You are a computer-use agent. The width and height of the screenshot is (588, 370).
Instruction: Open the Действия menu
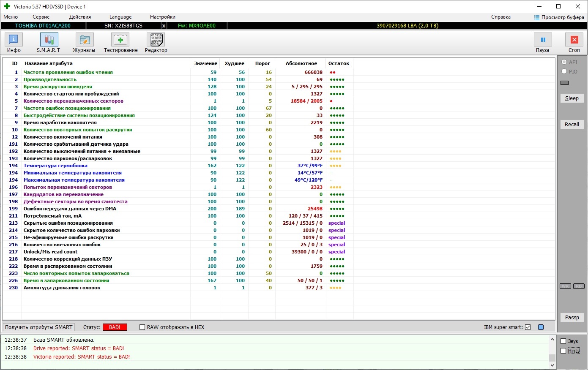80,17
